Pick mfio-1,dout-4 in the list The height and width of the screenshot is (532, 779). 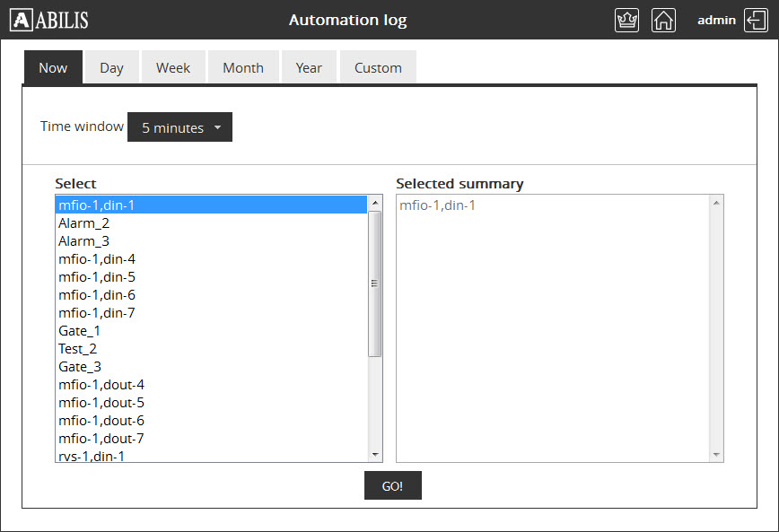click(101, 385)
